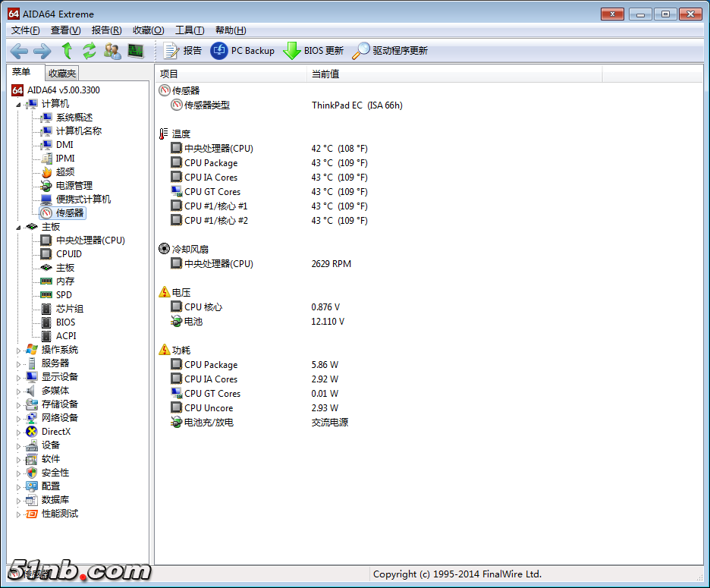
Task: Collapse the 主板 tree node
Action: (x=19, y=227)
